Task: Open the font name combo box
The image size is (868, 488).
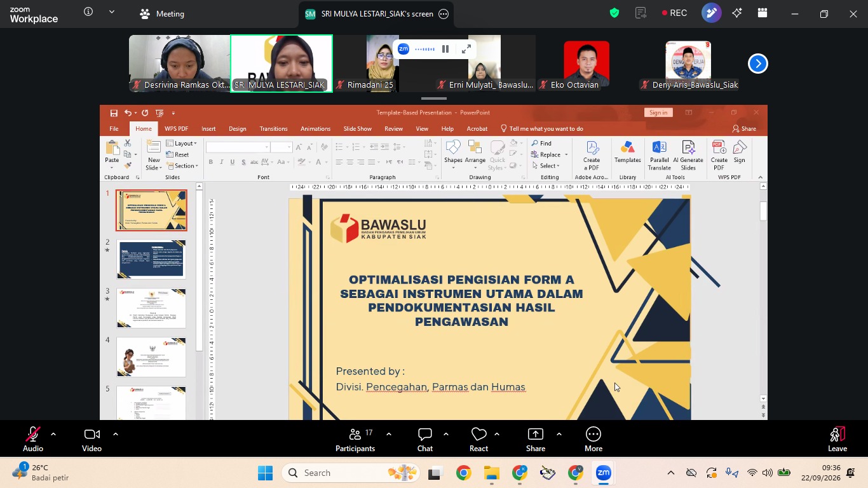Action: coord(238,147)
